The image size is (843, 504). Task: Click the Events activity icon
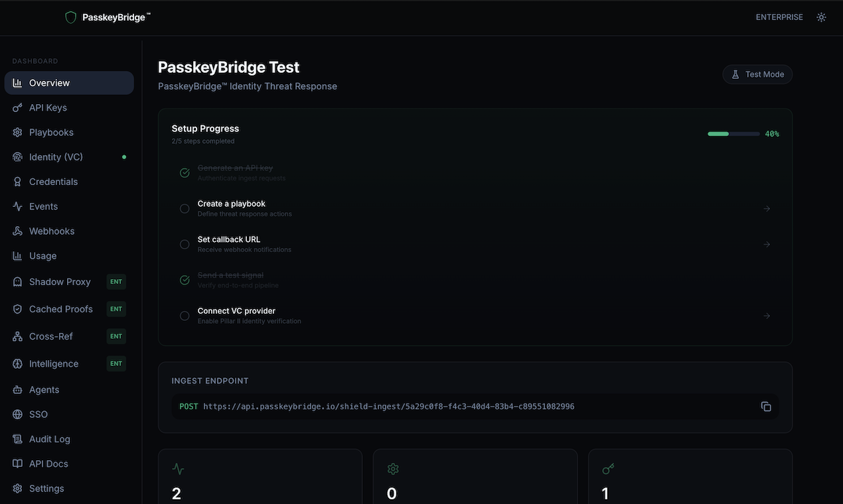[x=17, y=206]
